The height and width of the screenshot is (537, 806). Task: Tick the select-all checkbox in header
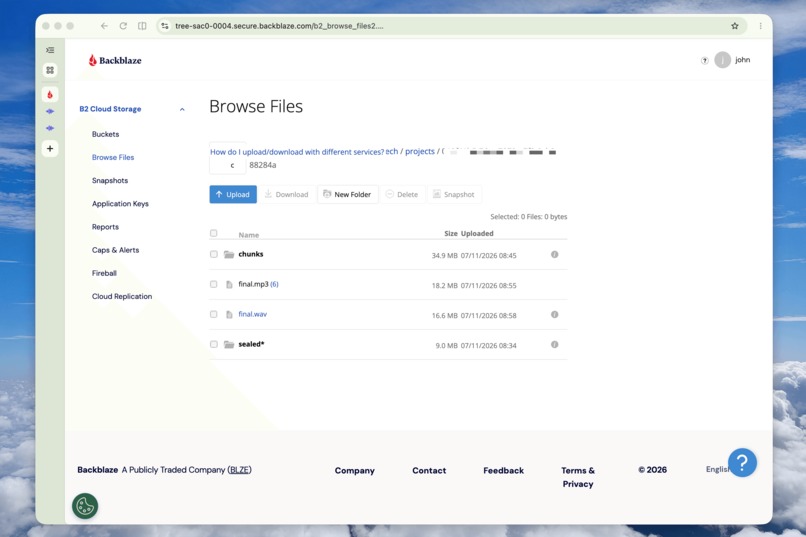(214, 233)
